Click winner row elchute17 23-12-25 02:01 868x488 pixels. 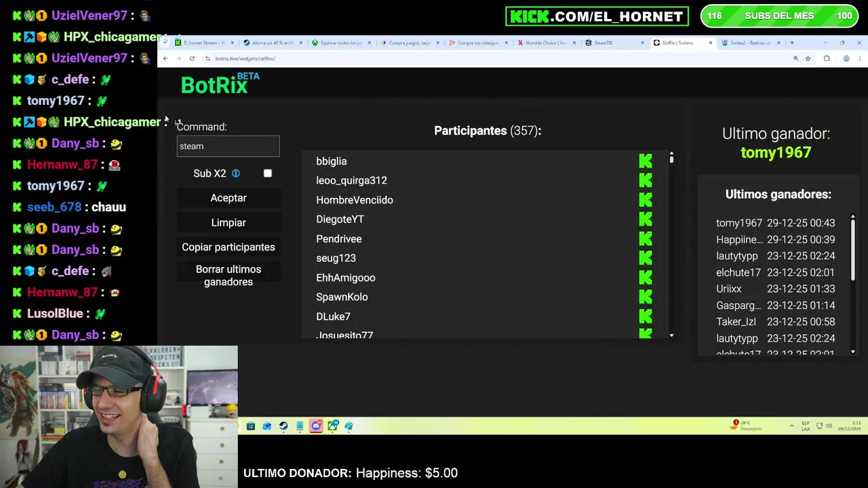click(776, 272)
